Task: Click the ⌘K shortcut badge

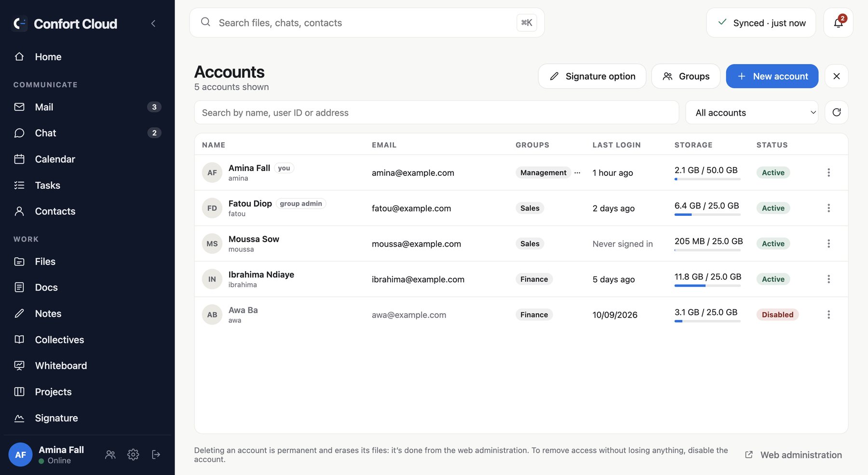Action: [x=527, y=23]
